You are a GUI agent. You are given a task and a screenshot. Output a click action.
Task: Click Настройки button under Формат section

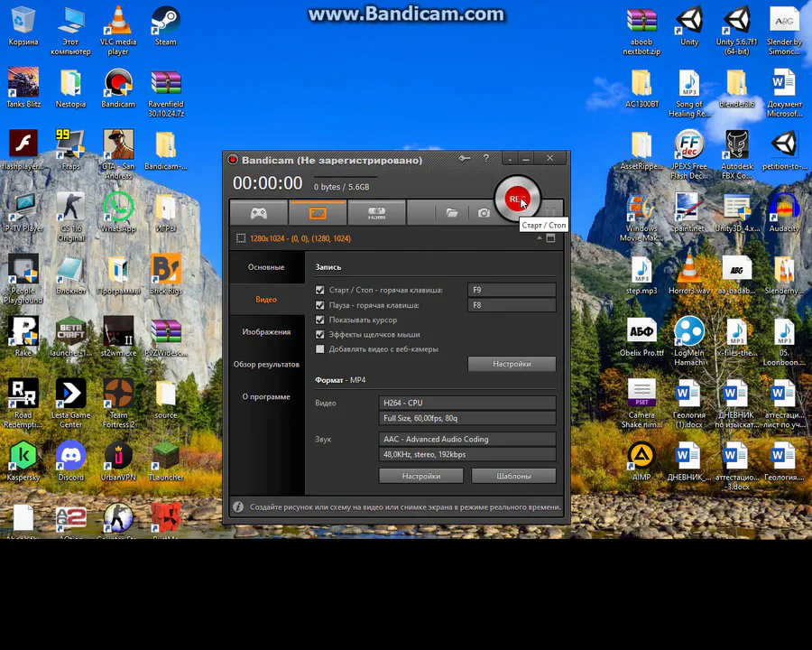tap(421, 476)
